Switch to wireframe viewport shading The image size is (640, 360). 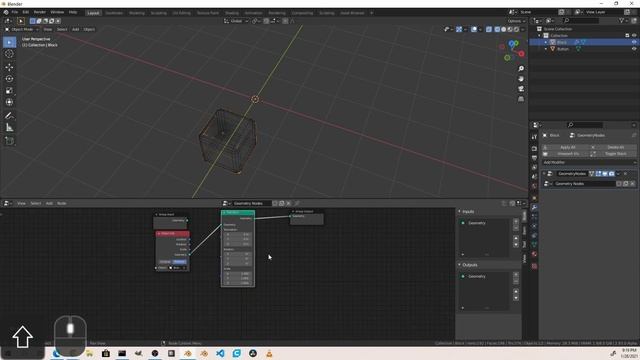[x=497, y=29]
